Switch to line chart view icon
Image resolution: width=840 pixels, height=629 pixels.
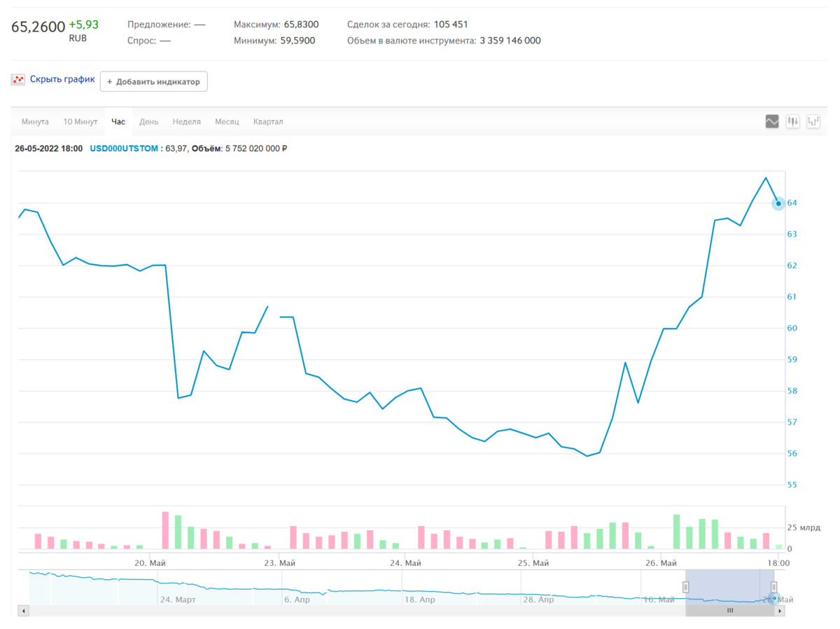pyautogui.click(x=772, y=122)
